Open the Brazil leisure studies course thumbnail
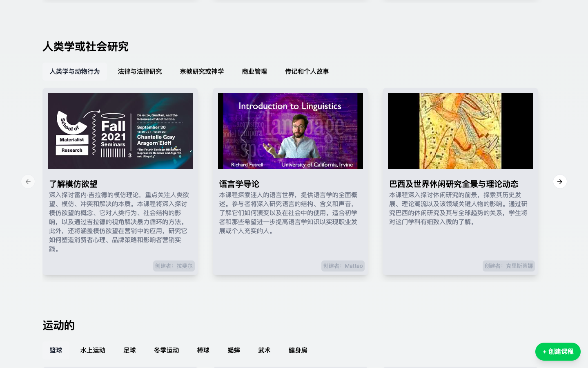The width and height of the screenshot is (588, 368). point(460,131)
